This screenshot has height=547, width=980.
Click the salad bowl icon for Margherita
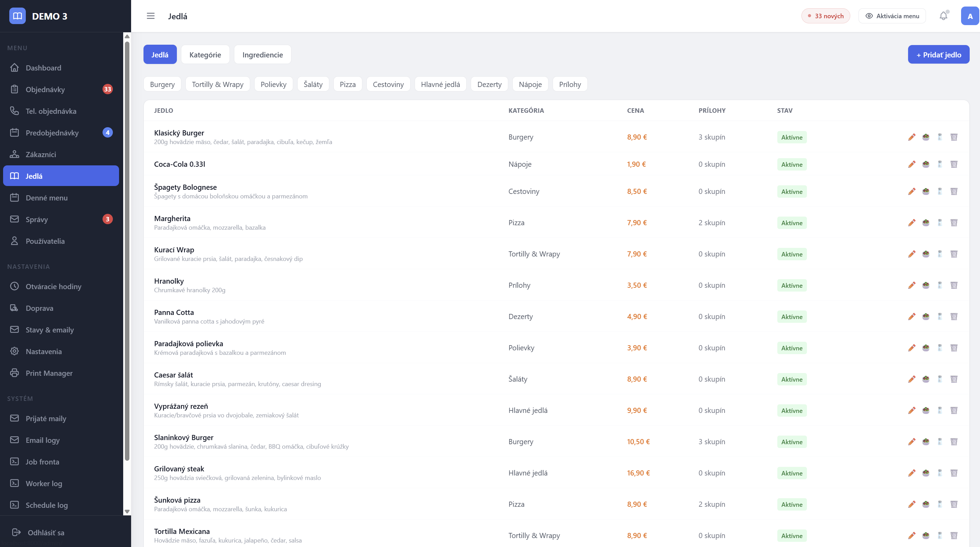(x=926, y=223)
